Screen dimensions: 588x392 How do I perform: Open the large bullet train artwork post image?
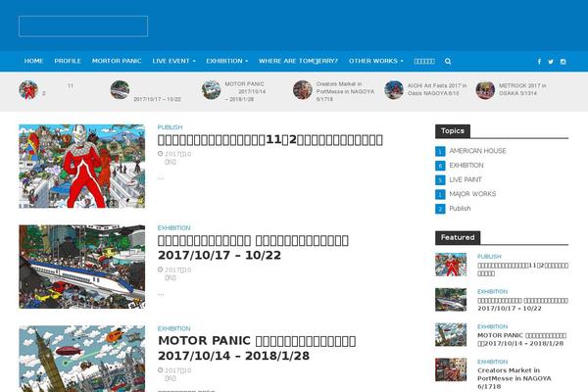tap(81, 267)
